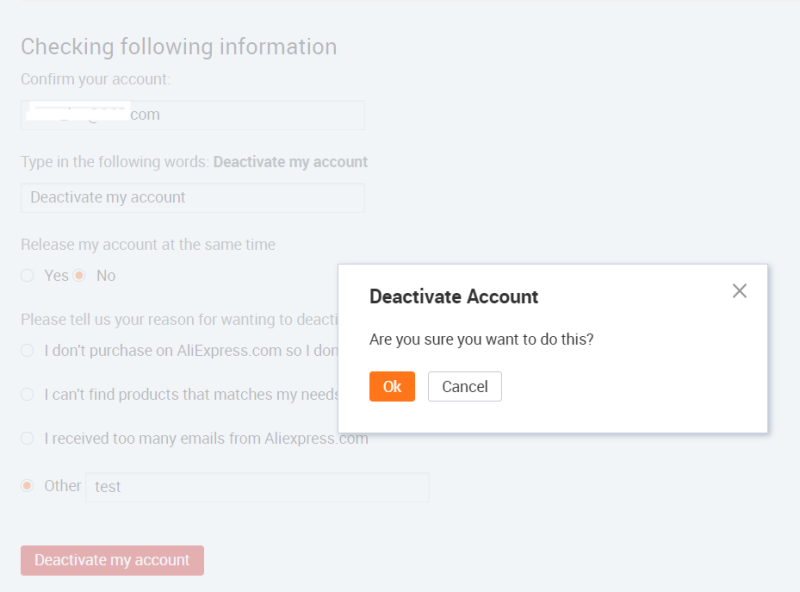Confirm deactivation with the orange Ok button
The height and width of the screenshot is (592, 800).
(392, 387)
